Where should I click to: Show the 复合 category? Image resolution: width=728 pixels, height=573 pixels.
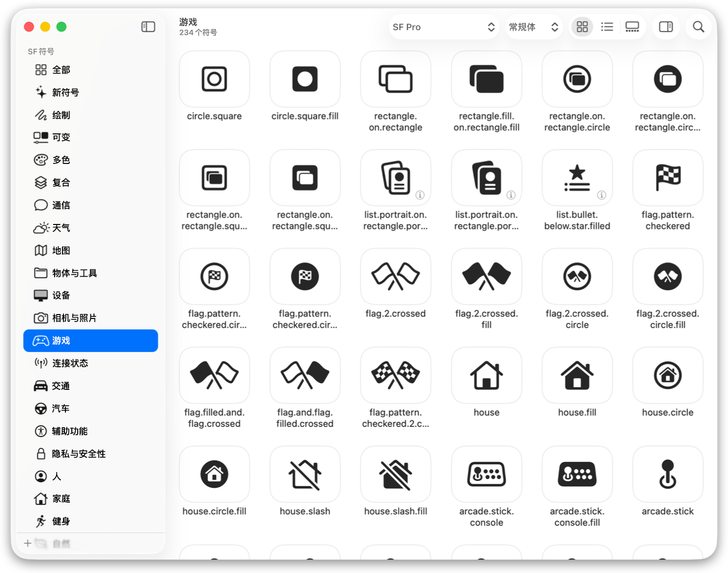click(91, 183)
